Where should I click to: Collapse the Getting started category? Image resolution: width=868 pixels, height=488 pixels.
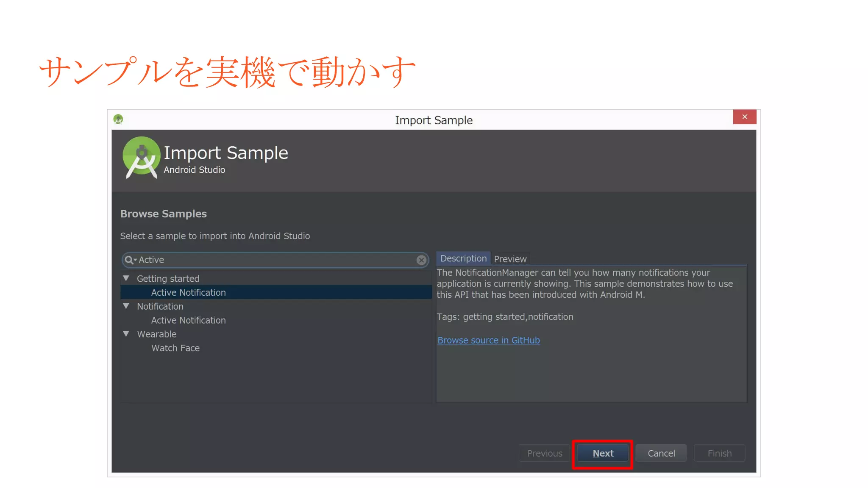[x=126, y=278]
